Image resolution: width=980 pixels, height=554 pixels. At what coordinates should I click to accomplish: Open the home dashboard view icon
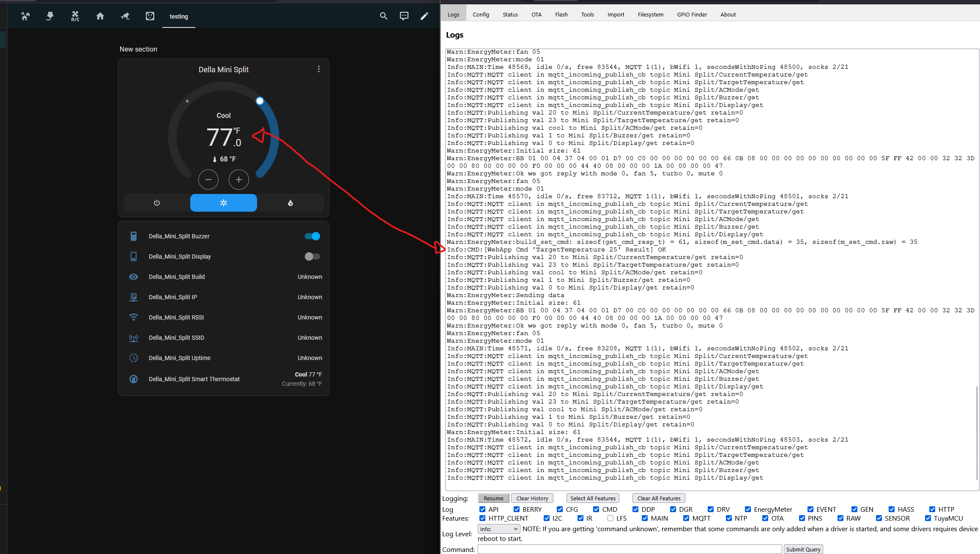(x=100, y=16)
